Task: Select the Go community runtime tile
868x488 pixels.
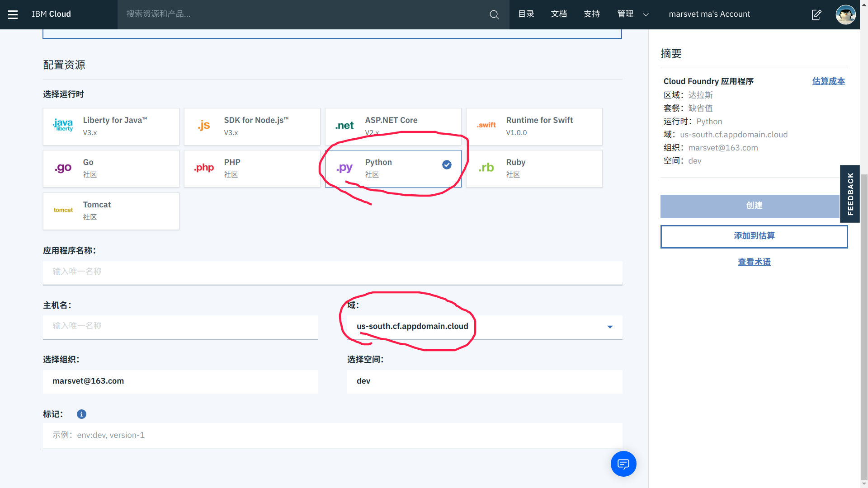Action: (x=111, y=169)
